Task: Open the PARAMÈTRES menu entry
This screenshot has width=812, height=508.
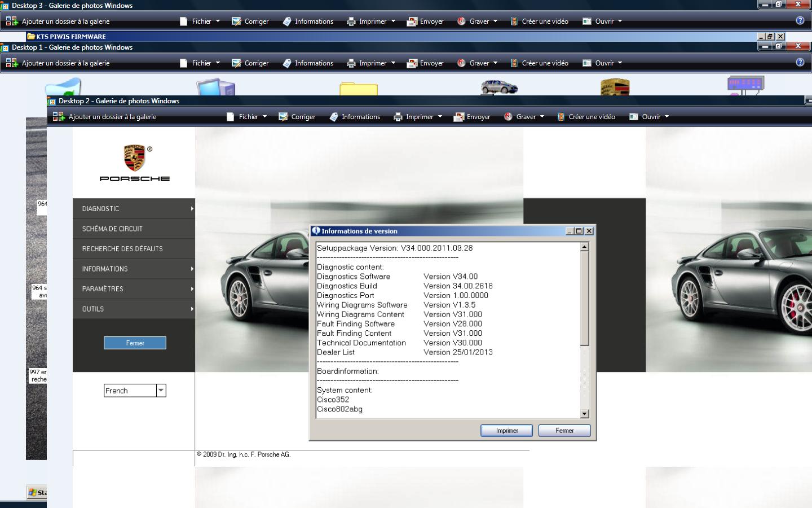Action: click(134, 288)
